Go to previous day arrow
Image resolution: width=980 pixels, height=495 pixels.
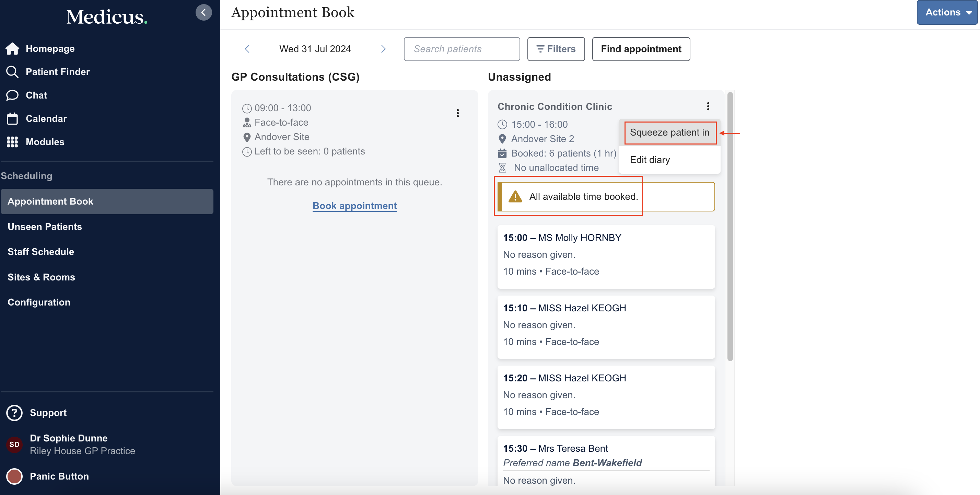pyautogui.click(x=247, y=49)
